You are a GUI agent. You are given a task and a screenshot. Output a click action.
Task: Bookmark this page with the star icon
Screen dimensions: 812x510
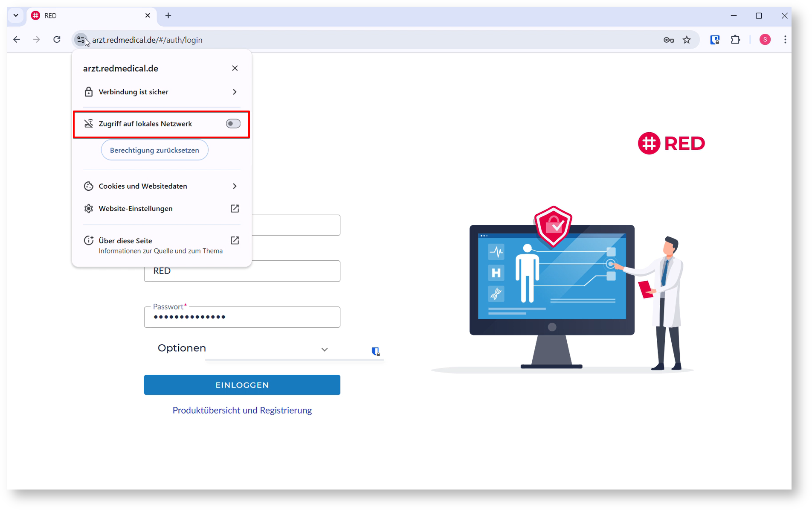click(x=687, y=40)
